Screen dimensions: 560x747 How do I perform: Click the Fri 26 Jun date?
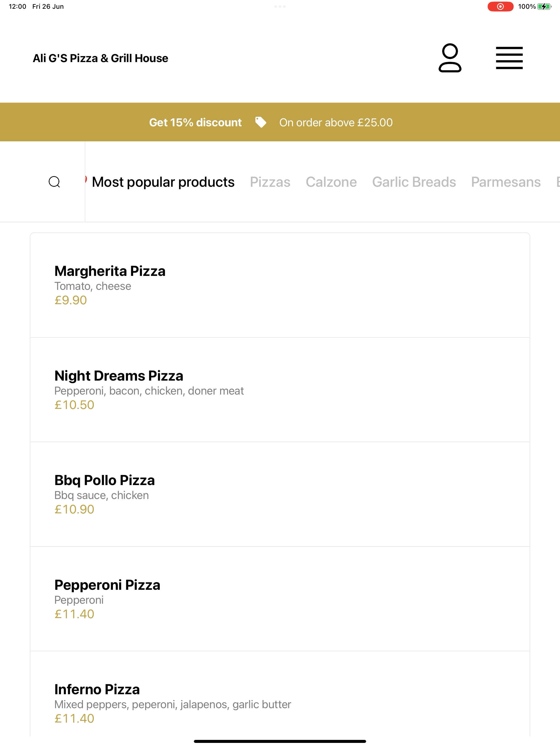[x=48, y=6]
